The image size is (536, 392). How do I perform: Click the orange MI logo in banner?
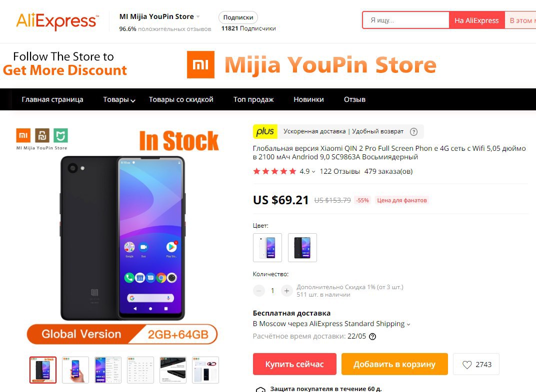[x=200, y=64]
